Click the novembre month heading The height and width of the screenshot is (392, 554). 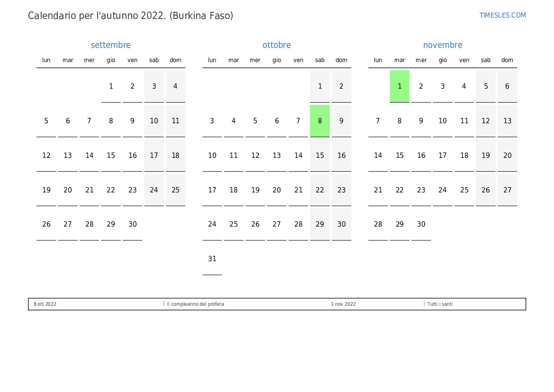[x=443, y=45]
